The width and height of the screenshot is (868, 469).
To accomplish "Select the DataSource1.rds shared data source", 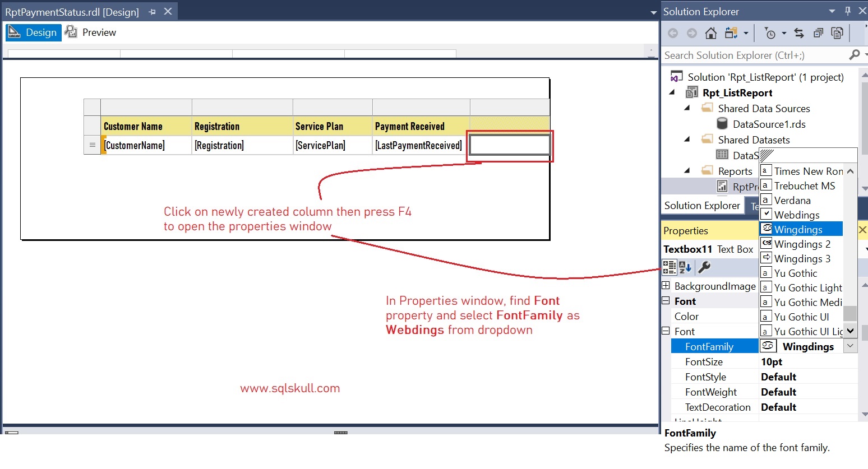I will tap(769, 124).
